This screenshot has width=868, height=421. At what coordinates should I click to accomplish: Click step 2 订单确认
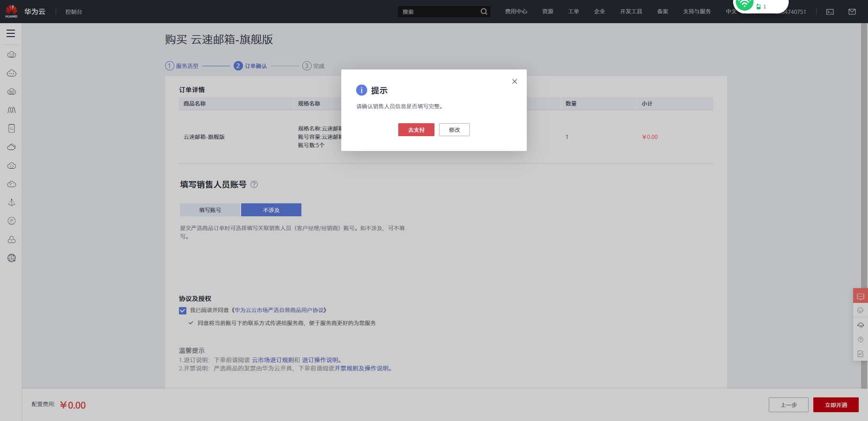coord(250,66)
